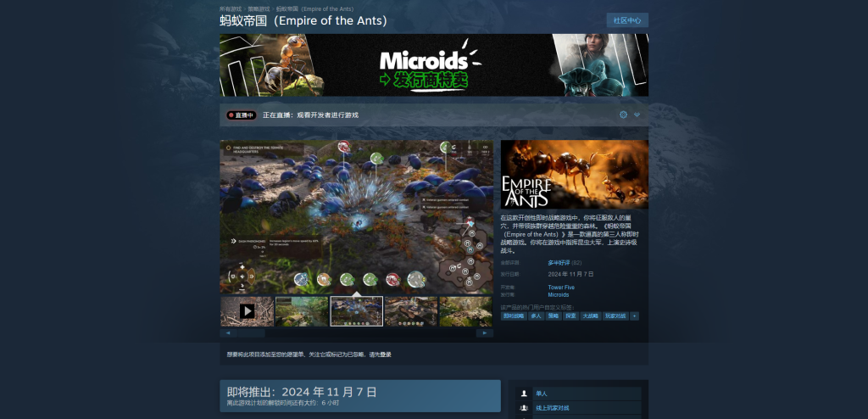Open the Microids publisher sale banner
868x419 pixels.
coord(434,64)
